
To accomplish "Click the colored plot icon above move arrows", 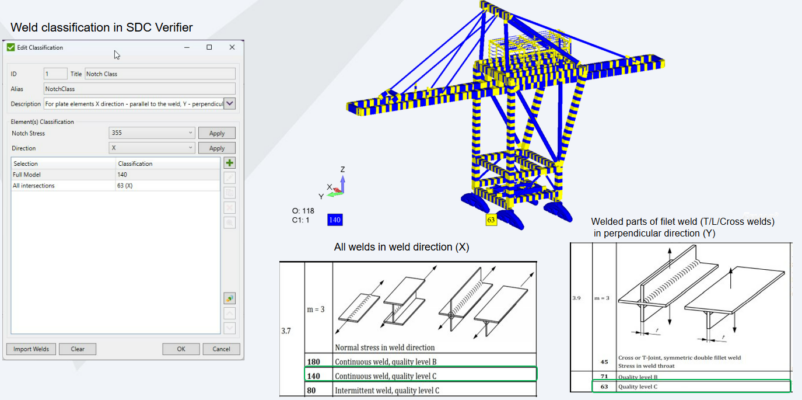I will click(230, 298).
